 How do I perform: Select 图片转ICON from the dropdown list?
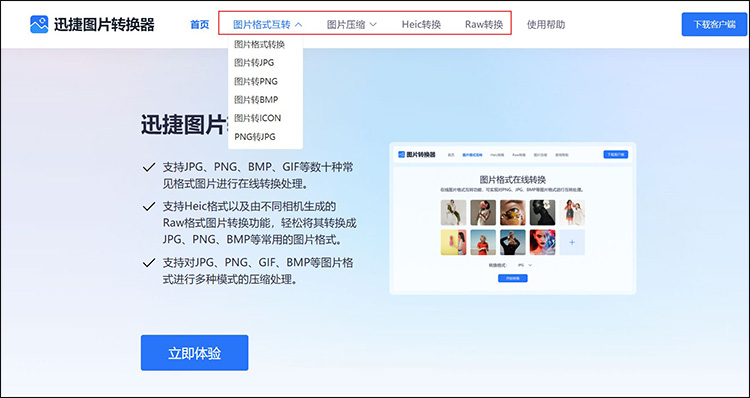pos(257,118)
